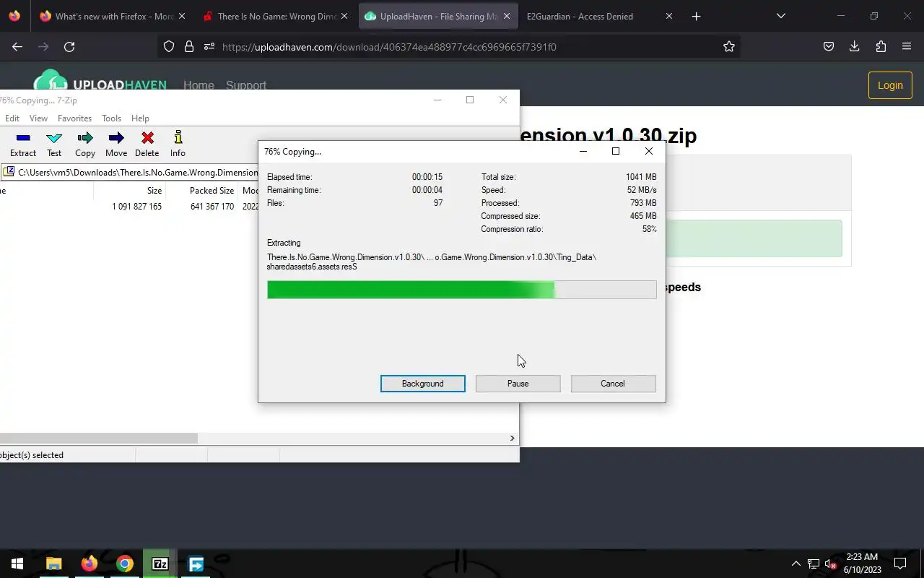Click the 7-Zip horizontal scrollbar thumb

click(x=98, y=438)
